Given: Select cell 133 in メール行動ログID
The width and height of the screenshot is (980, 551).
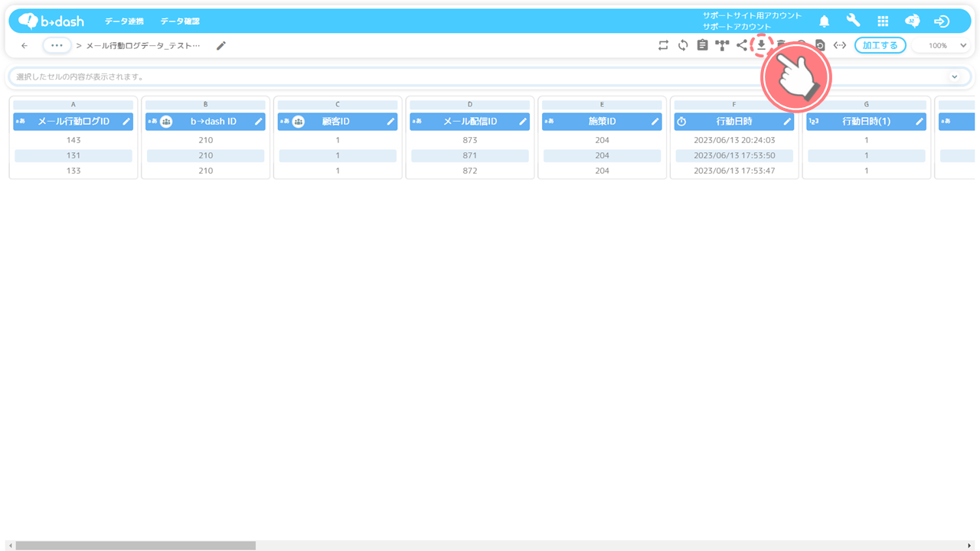Looking at the screenshot, I should tap(73, 171).
